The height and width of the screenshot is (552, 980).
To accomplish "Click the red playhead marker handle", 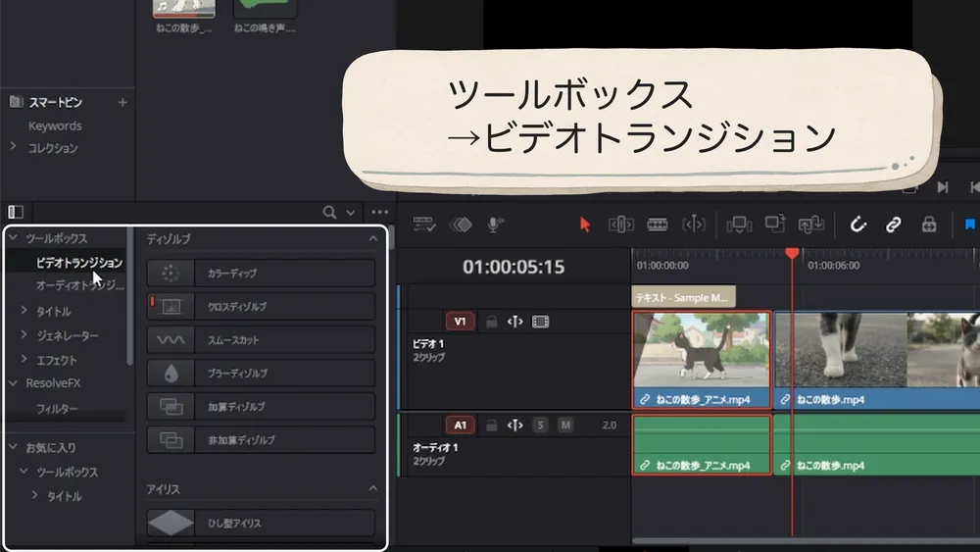I will click(793, 253).
